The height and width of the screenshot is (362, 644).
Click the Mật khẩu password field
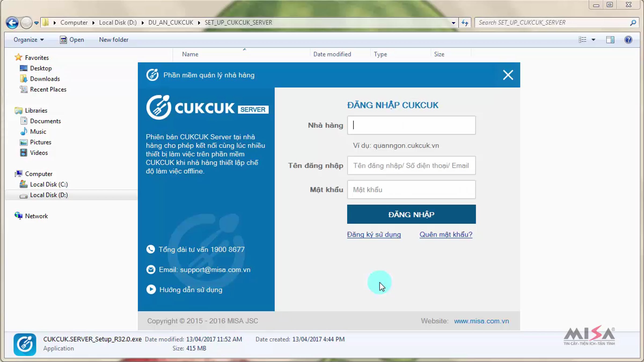411,190
